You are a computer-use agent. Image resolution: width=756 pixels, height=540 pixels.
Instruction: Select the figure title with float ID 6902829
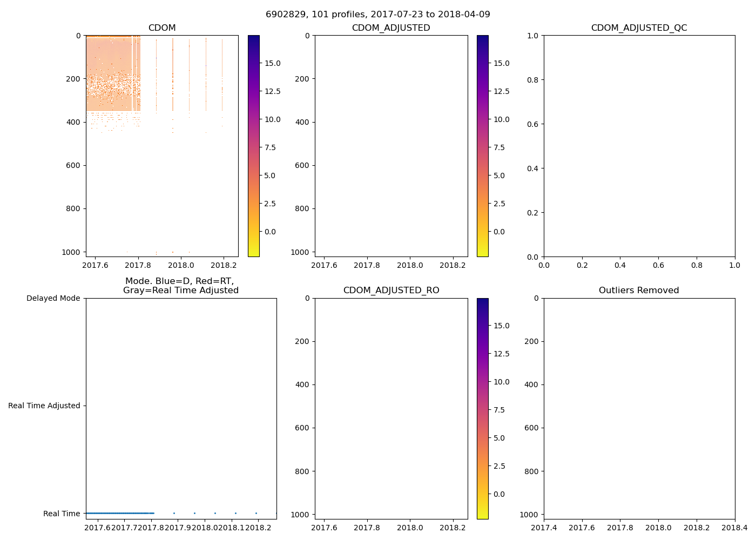tap(377, 15)
